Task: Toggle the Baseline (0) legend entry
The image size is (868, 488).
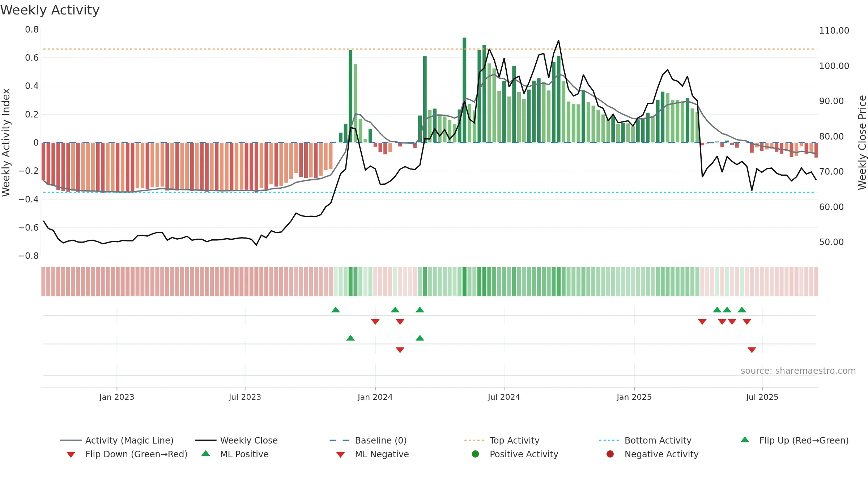Action: [368, 440]
